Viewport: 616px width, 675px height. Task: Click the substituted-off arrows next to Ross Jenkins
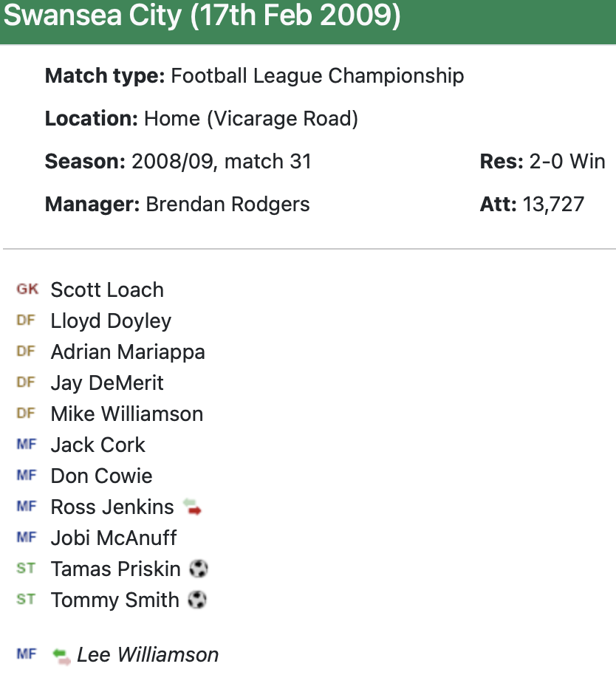pyautogui.click(x=192, y=507)
